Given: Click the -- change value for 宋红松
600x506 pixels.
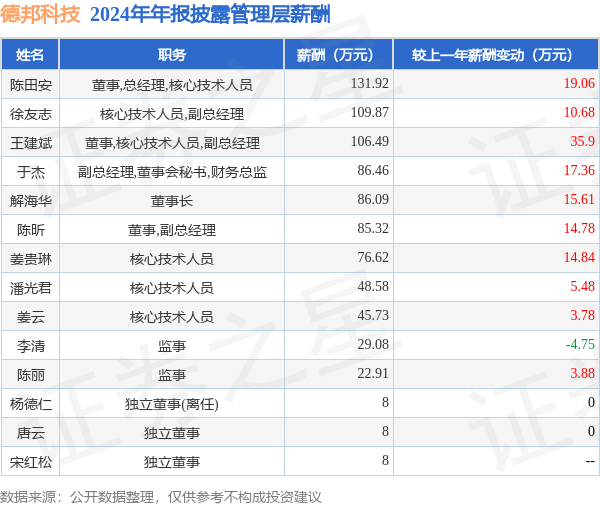Looking at the screenshot, I should 590,461.
